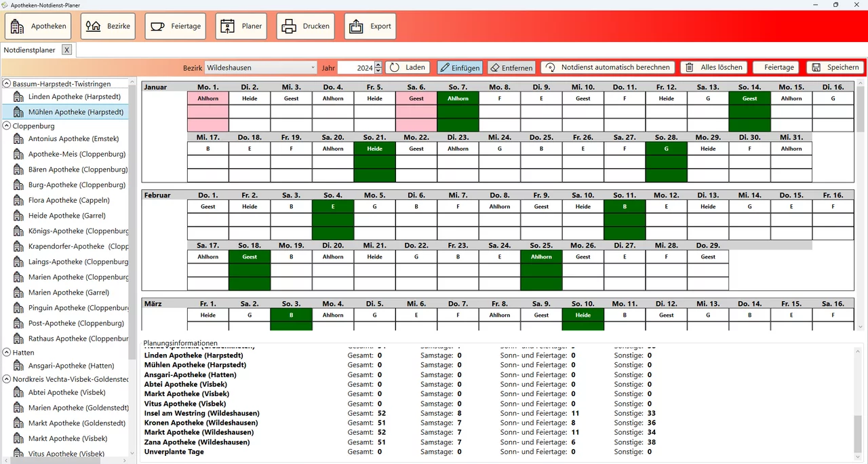868x464 pixels.
Task: Click Heide Apotheke (Garrel) building icon
Action: pos(19,216)
